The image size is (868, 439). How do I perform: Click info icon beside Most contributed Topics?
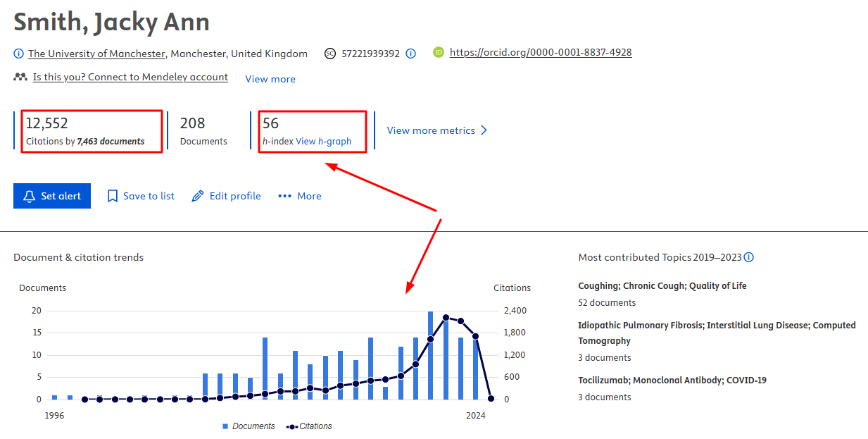click(x=749, y=257)
